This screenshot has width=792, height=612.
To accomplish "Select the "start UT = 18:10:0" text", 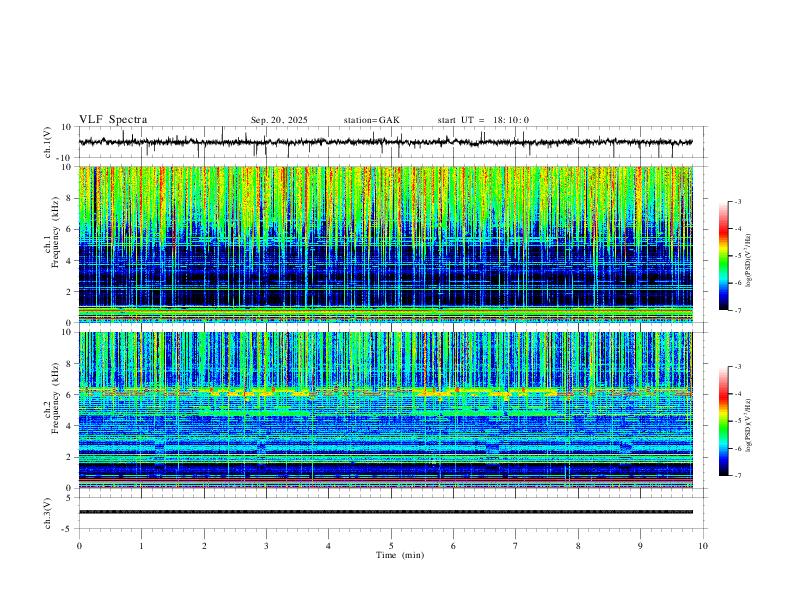I will click(x=483, y=120).
